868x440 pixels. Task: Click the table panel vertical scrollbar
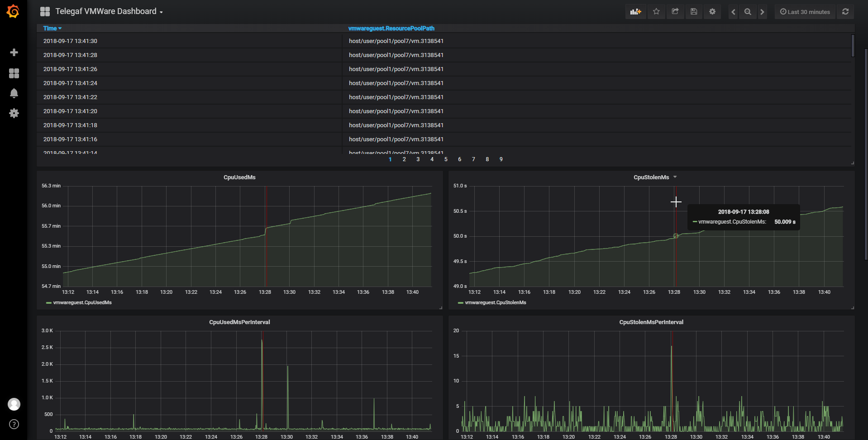click(853, 46)
